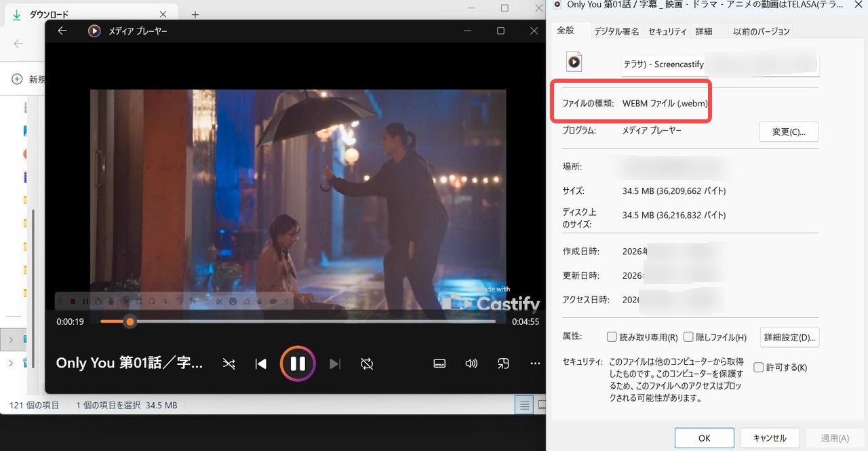Viewport: 868px width, 451px height.
Task: Enable the 許可する security checkbox
Action: (x=757, y=367)
